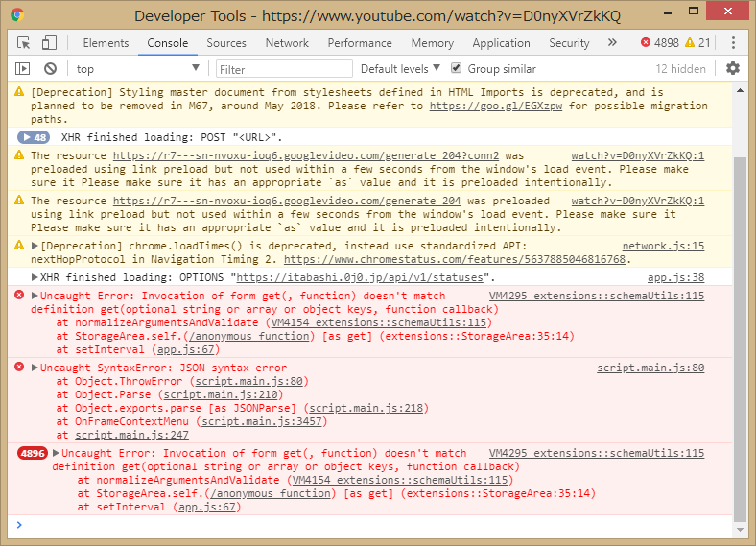The image size is (756, 546).
Task: Switch to the Elements tab
Action: [106, 43]
